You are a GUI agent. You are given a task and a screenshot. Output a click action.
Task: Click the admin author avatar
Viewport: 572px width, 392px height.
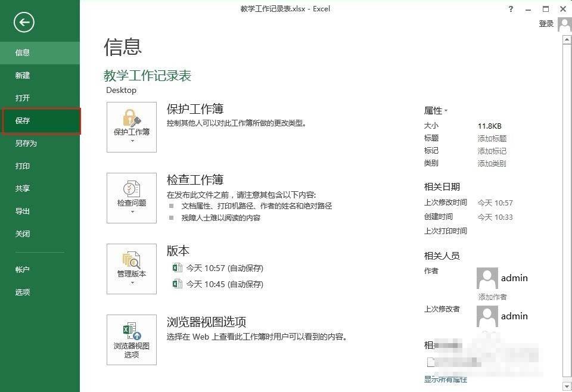[x=487, y=278]
